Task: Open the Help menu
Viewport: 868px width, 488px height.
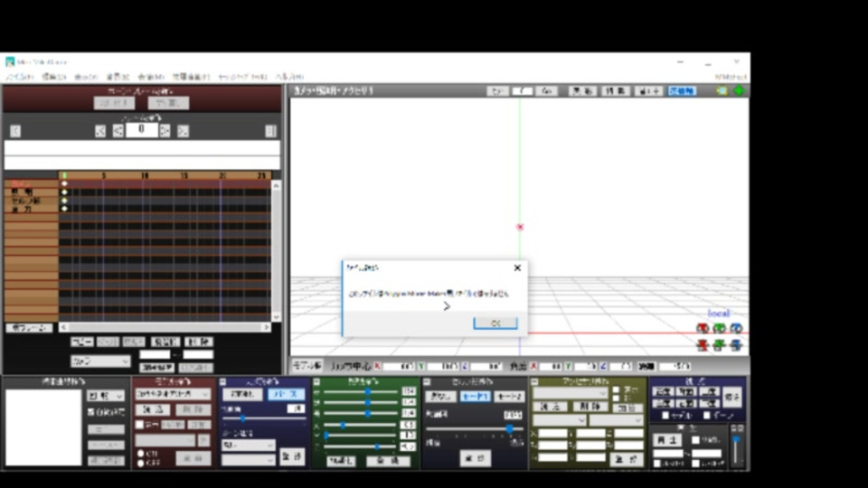Action: click(289, 77)
